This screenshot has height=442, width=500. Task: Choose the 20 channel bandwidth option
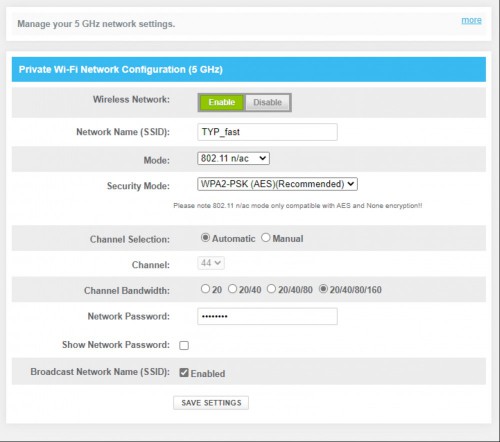click(205, 289)
